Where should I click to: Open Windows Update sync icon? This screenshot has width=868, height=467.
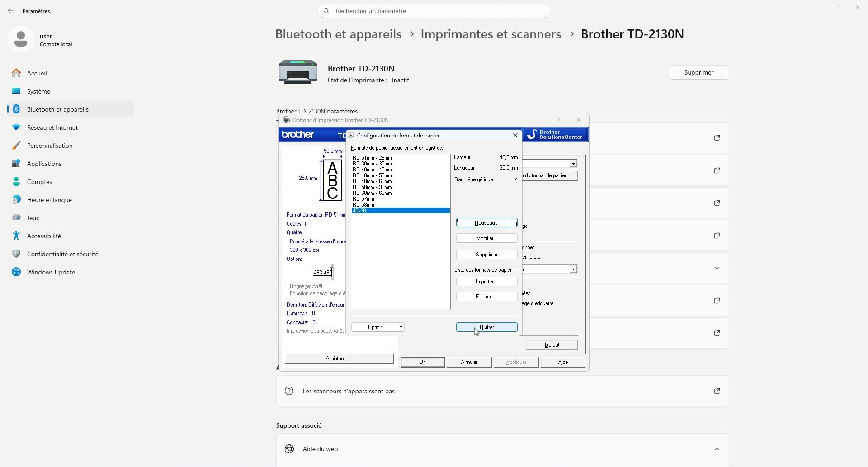click(x=16, y=272)
